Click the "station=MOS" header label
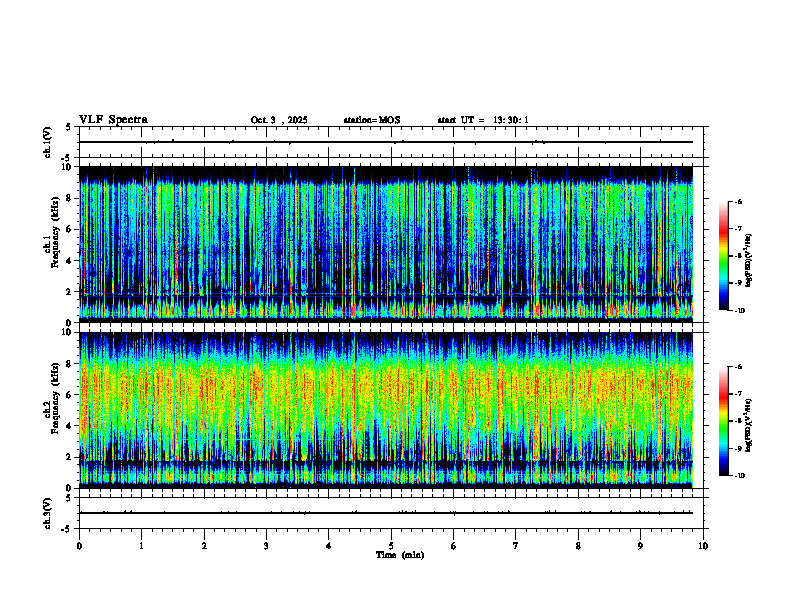This screenshot has width=792, height=612. [x=372, y=120]
